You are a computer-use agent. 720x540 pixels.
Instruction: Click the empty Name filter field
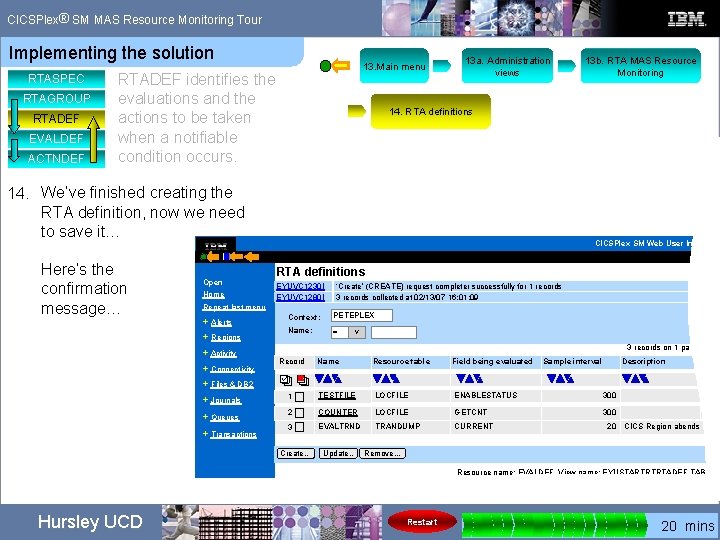[394, 332]
